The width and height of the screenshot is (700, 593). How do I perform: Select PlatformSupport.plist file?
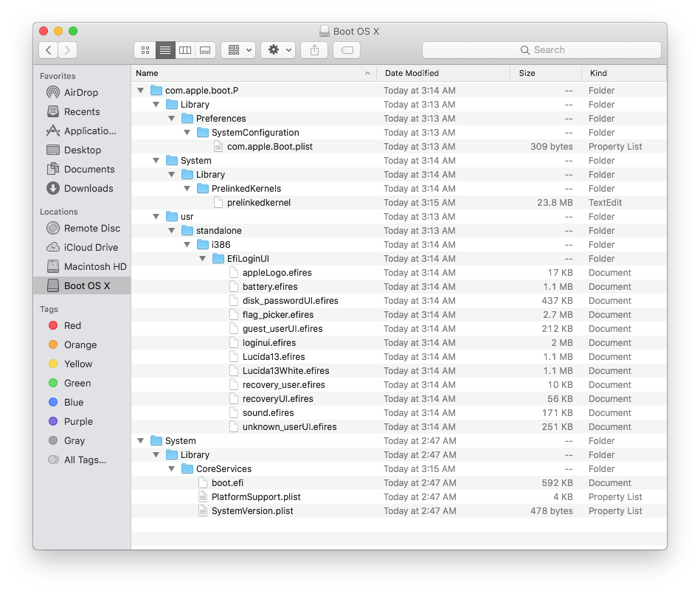tap(398, 497)
